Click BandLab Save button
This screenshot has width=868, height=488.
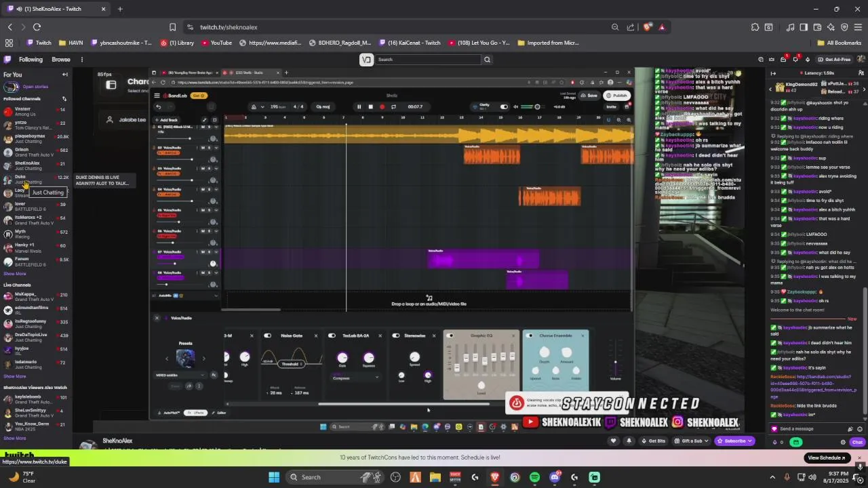[x=590, y=96]
